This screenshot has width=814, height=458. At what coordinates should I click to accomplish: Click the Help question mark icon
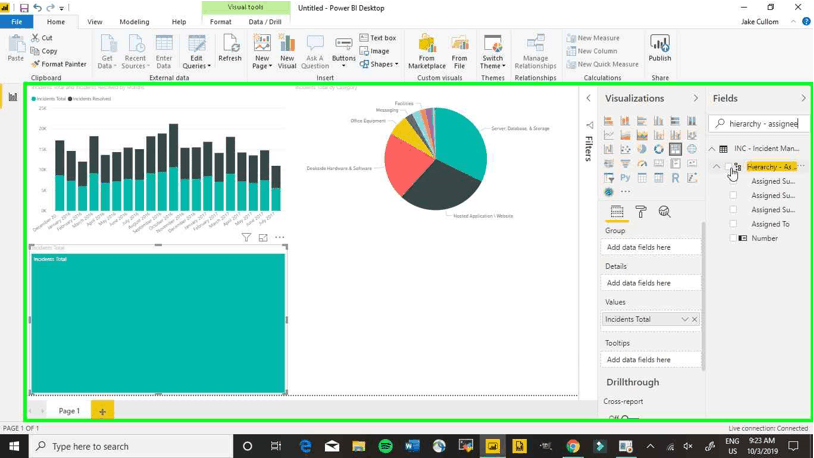coord(806,22)
